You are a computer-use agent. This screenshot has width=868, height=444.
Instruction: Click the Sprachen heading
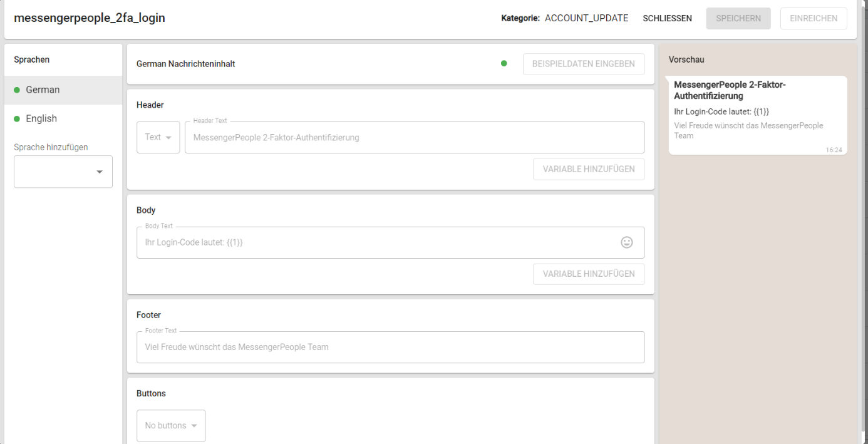point(31,59)
